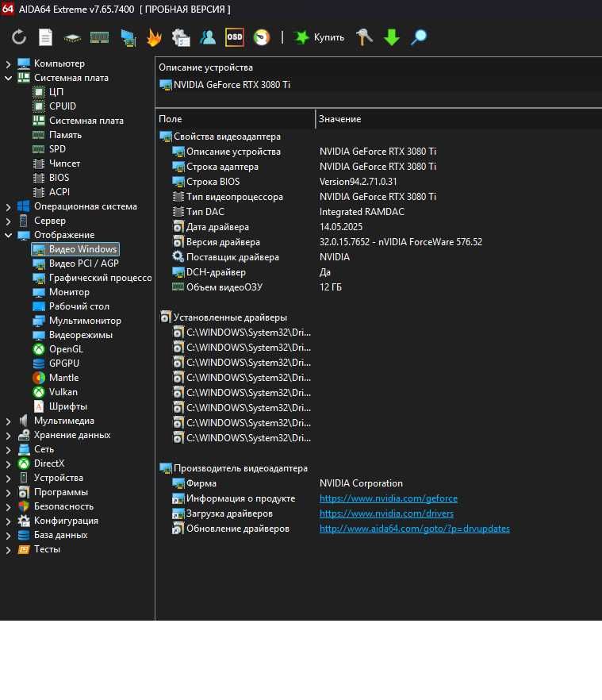Expand the Сервер tree node

coord(8,221)
